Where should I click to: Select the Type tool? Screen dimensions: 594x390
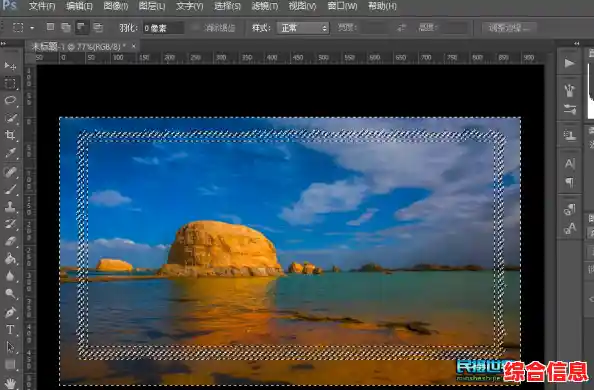10,330
